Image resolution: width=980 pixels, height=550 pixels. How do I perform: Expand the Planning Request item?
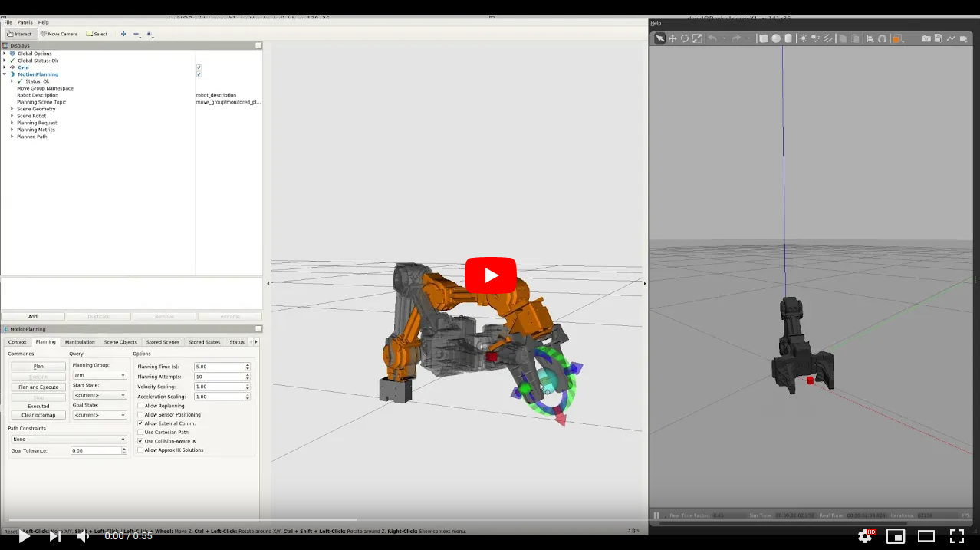12,123
